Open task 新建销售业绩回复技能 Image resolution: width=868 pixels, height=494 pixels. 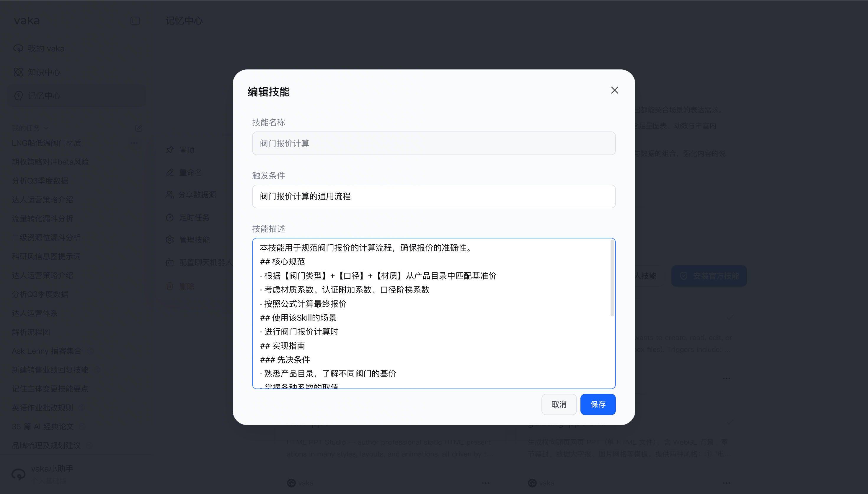(x=50, y=370)
